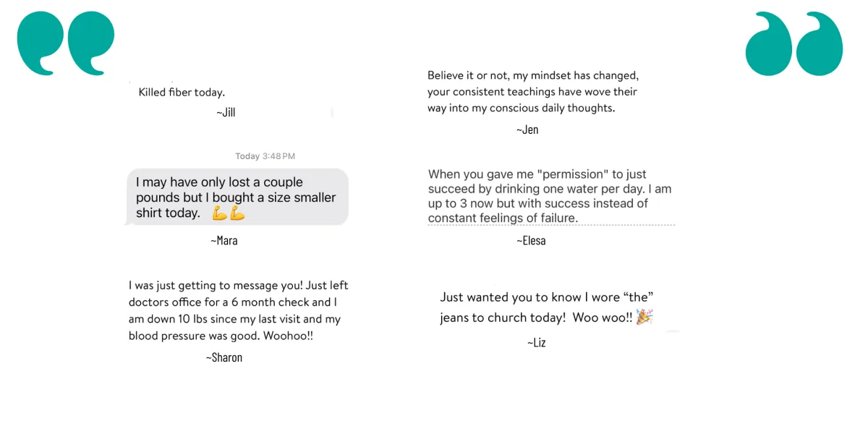Image resolution: width=868 pixels, height=434 pixels.
Task: Select the gray message bubble from Mara
Action: (237, 197)
